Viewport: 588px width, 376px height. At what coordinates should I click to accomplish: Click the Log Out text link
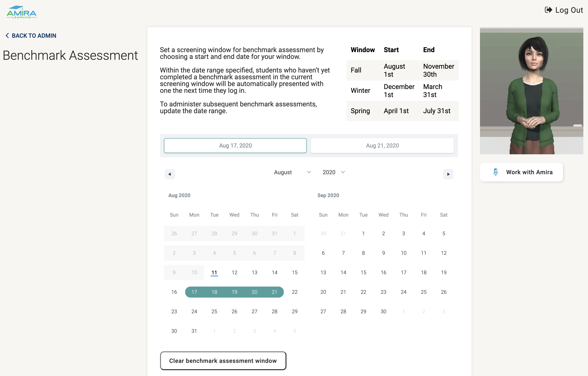[x=569, y=10]
